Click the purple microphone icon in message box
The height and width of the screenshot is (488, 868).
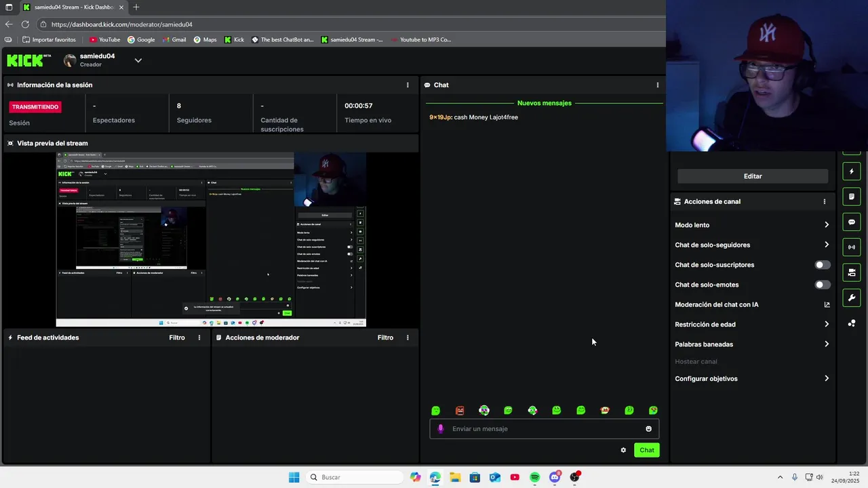tap(441, 428)
